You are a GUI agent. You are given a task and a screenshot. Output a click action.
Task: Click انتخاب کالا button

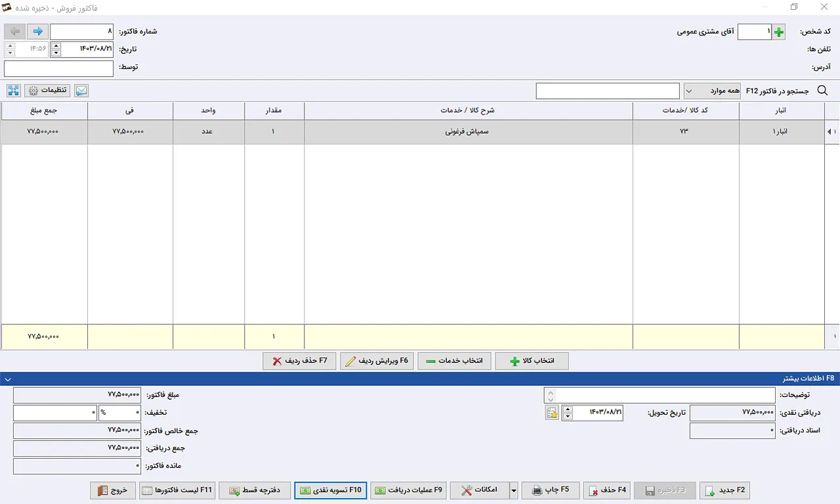click(532, 361)
